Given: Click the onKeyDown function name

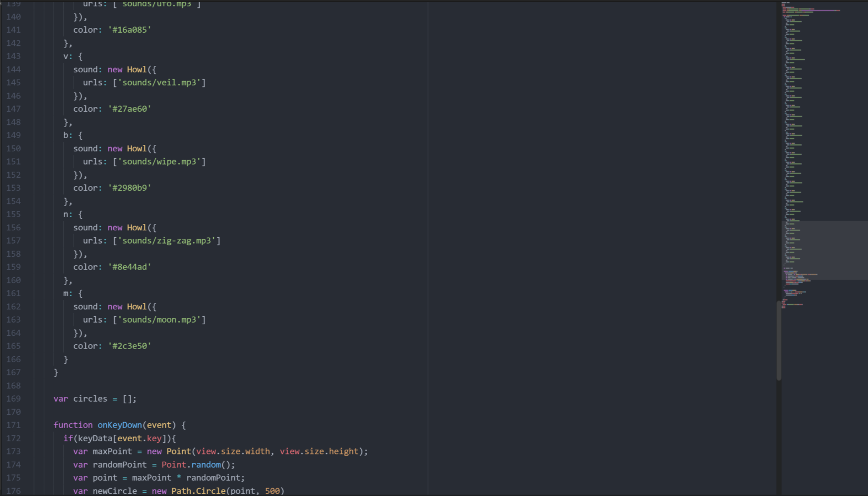Looking at the screenshot, I should 120,425.
